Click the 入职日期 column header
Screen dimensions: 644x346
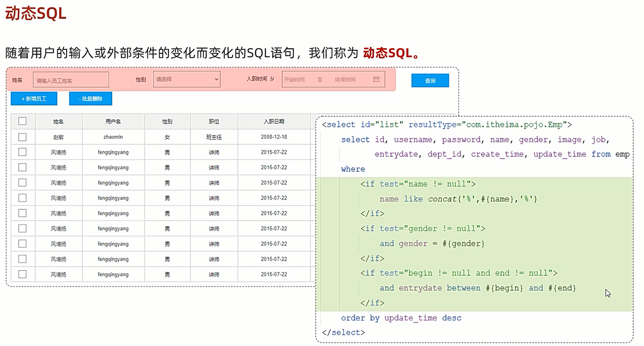274,121
